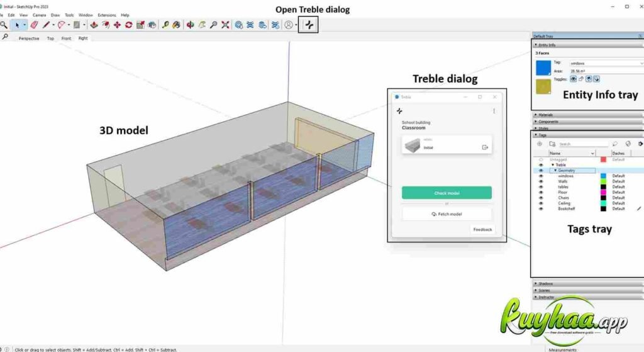Click the green Check model button
The width and height of the screenshot is (644, 352).
447,193
